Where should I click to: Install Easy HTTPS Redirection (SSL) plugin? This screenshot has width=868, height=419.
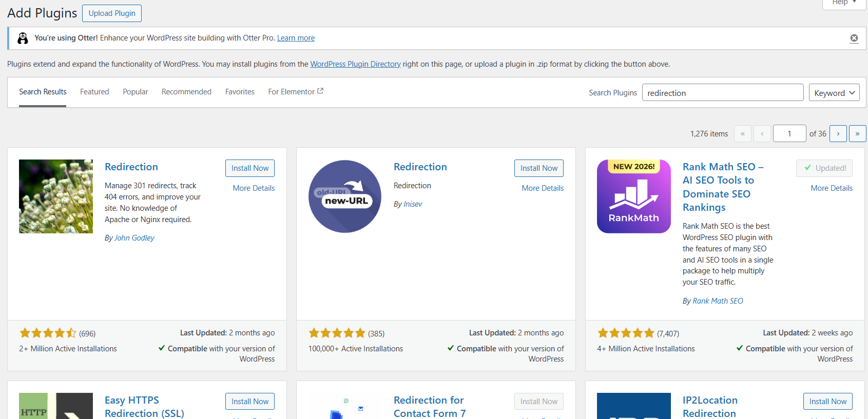250,402
